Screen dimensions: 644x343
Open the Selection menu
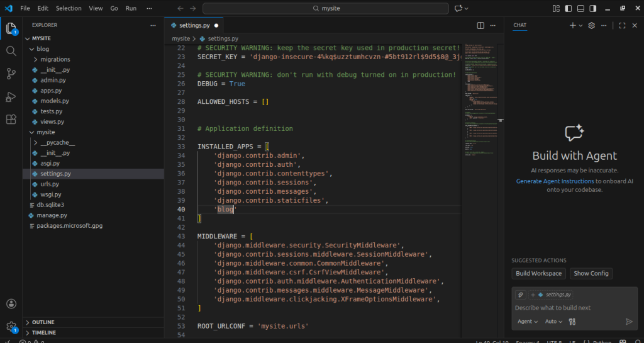pyautogui.click(x=68, y=8)
